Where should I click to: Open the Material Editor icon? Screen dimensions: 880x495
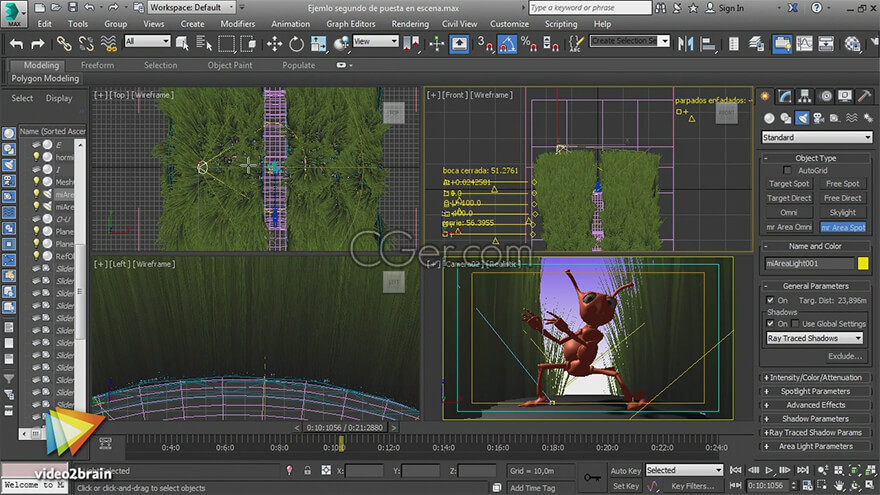point(852,43)
